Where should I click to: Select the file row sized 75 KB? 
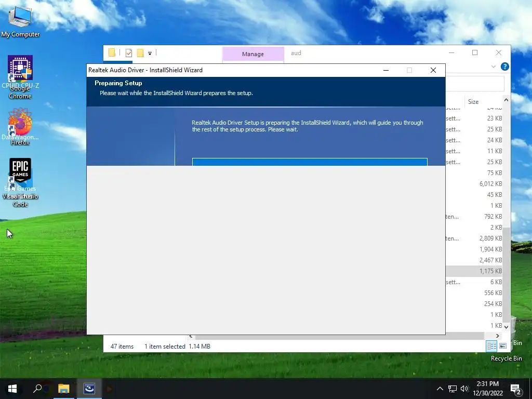pyautogui.click(x=474, y=172)
